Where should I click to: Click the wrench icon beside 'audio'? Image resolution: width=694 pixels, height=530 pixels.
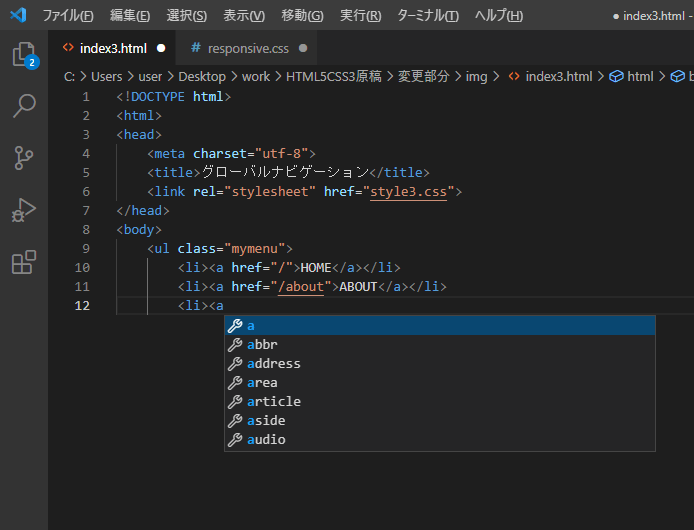tap(235, 440)
